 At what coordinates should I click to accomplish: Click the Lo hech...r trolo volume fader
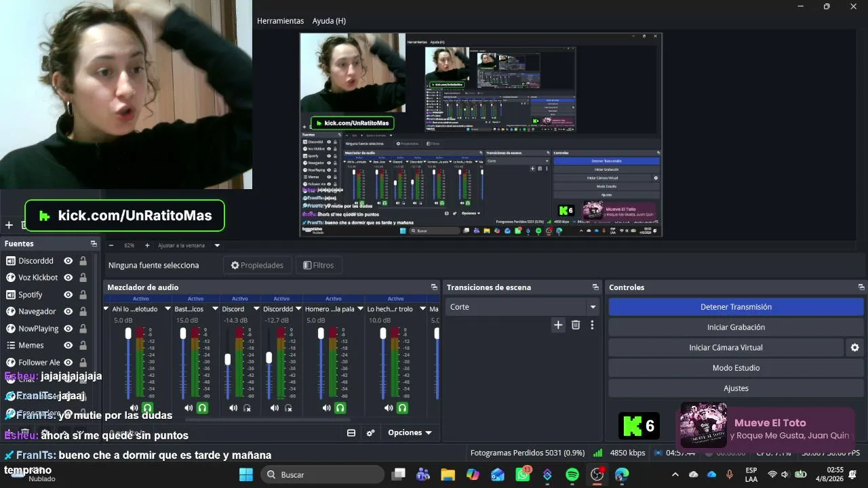coord(383,333)
